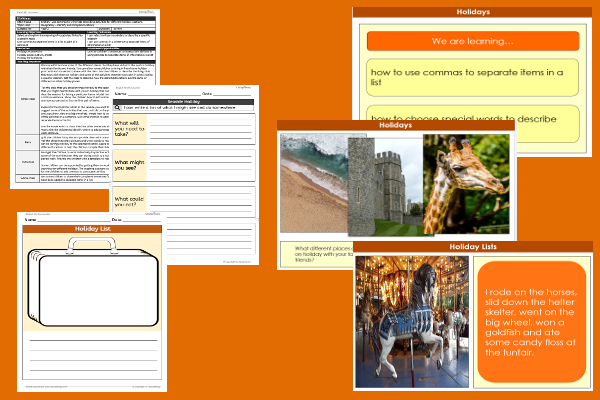Select the Seaside Holiday worksheet title bar
This screenshot has height=400, width=600.
tap(184, 102)
